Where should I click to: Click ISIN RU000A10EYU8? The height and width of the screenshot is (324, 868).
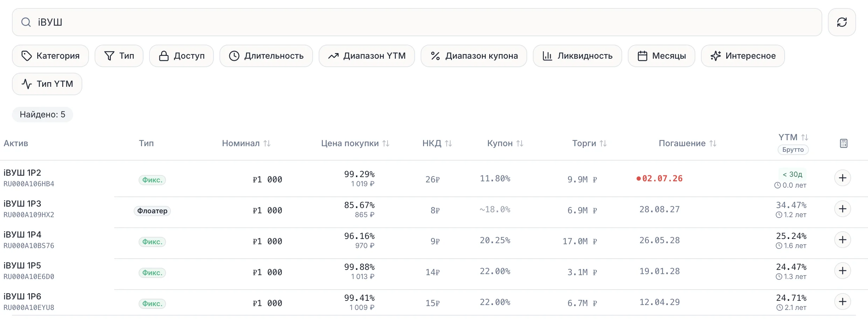coord(29,307)
